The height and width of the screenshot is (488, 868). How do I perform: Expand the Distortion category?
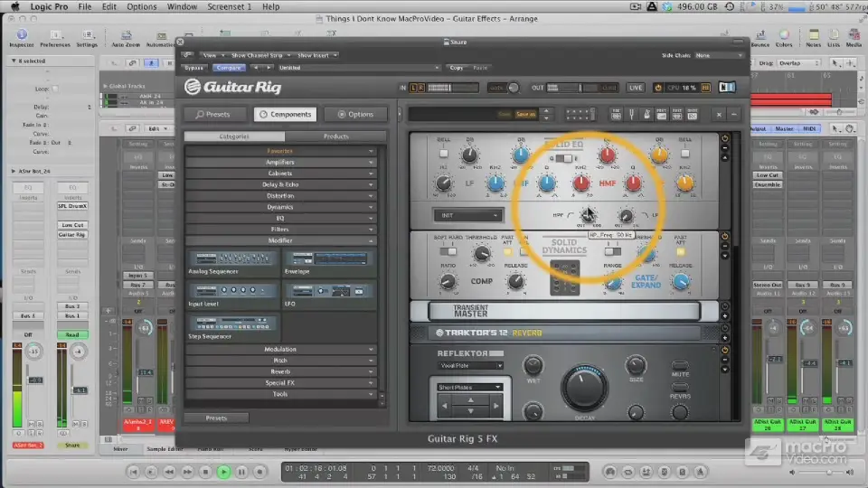tap(280, 196)
